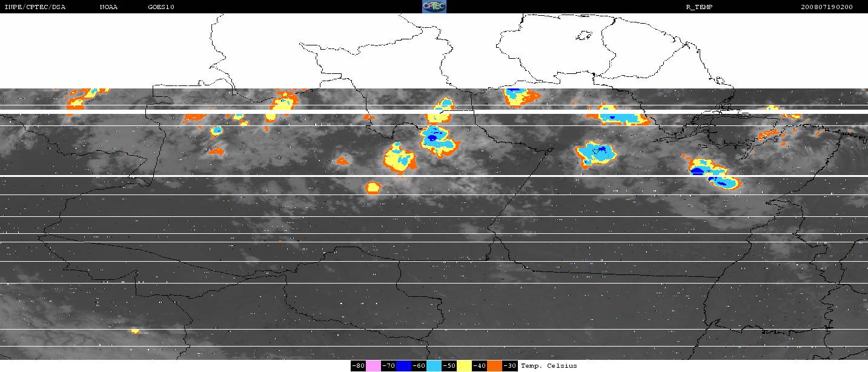Click the CPTEC logo in the header
This screenshot has height=372, width=868.
pos(434,6)
